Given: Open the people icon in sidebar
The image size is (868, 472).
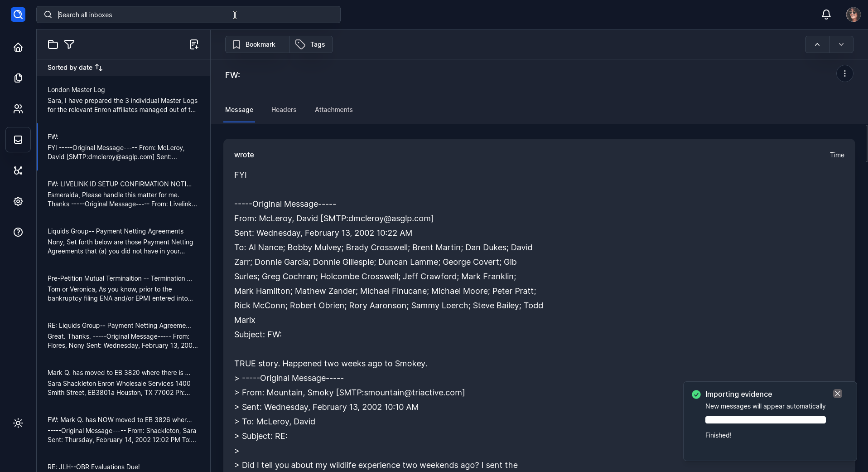Looking at the screenshot, I should point(18,109).
